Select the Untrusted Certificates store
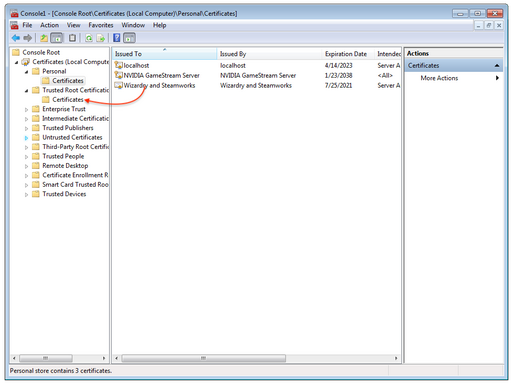Screen dimensions: 512x386 72,137
